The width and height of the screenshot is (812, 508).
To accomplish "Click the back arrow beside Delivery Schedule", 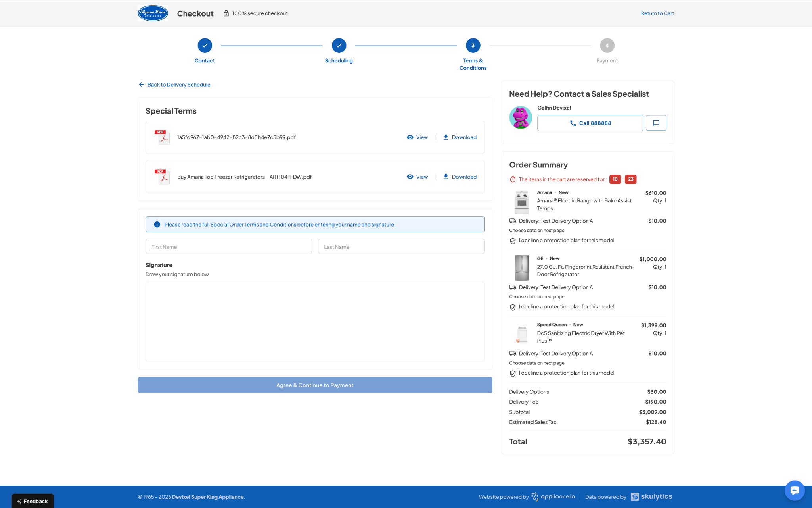I will tap(142, 85).
